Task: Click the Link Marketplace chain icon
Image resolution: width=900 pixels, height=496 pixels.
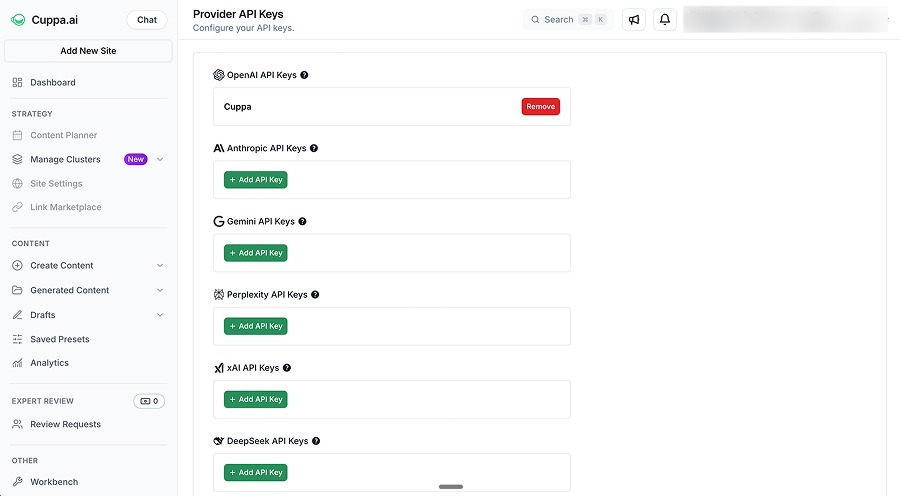Action: coord(17,207)
